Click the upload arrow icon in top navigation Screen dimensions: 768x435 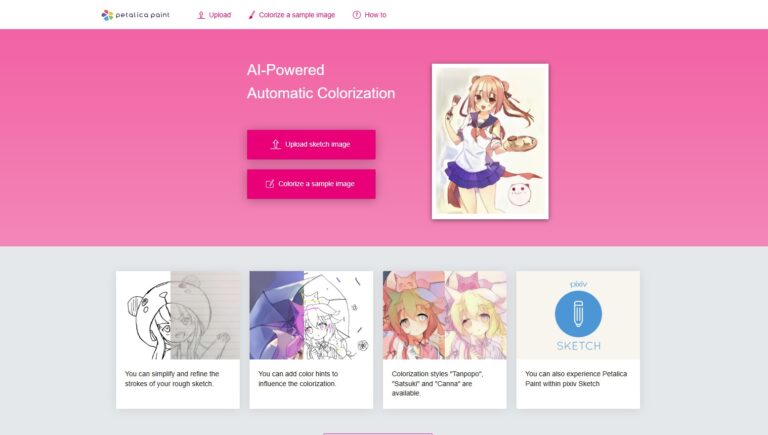pos(201,15)
